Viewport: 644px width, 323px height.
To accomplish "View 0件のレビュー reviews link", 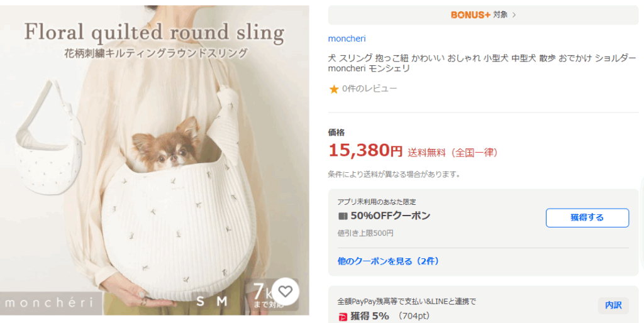I will (369, 89).
